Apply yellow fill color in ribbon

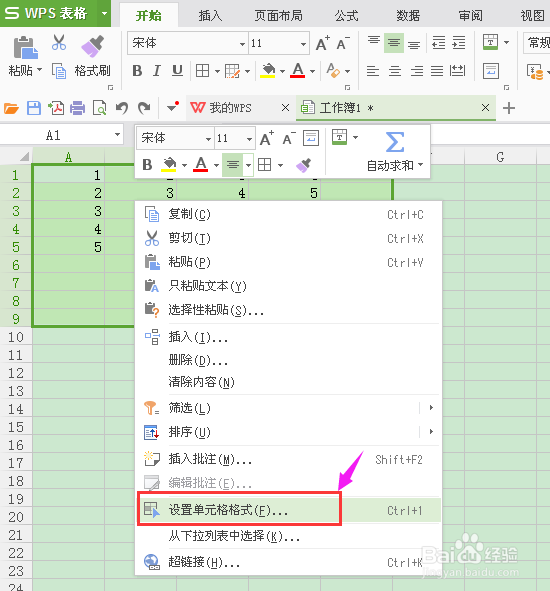point(268,71)
